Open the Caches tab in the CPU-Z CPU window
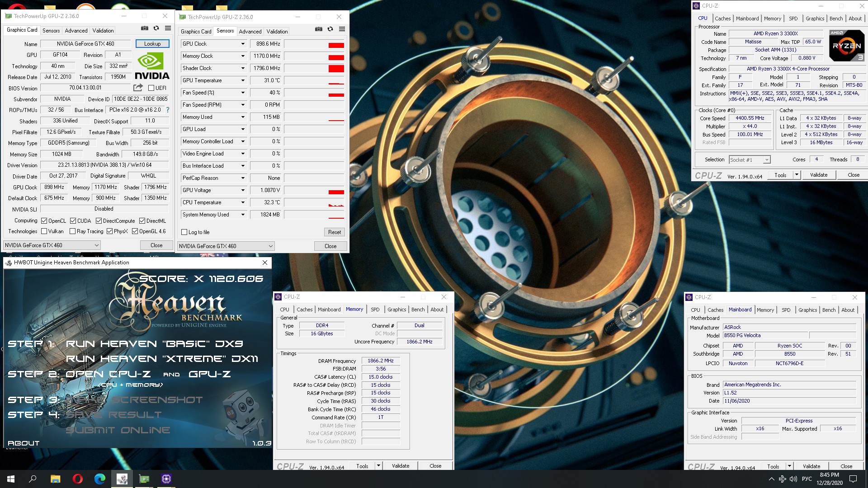Image resolution: width=868 pixels, height=488 pixels. [x=722, y=19]
